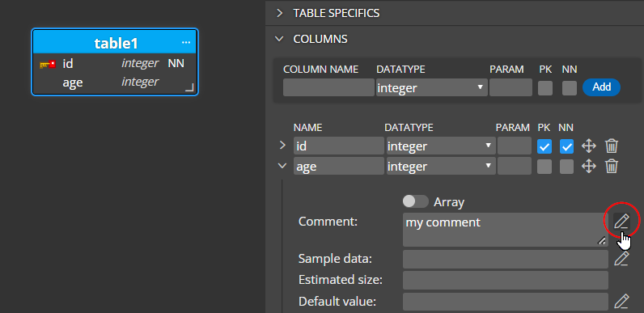Screen dimensions: 644x313
Task: Check the PK box in new column row
Action: pos(545,88)
